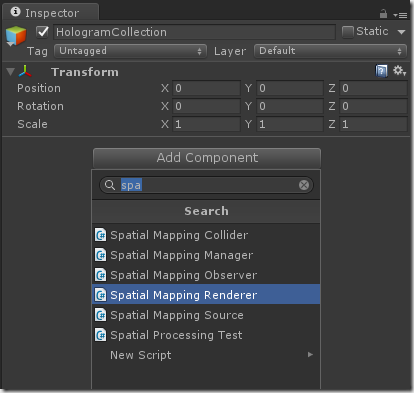The width and height of the screenshot is (414, 393).
Task: Choose Spatial Mapping Renderer from results
Action: 206,294
